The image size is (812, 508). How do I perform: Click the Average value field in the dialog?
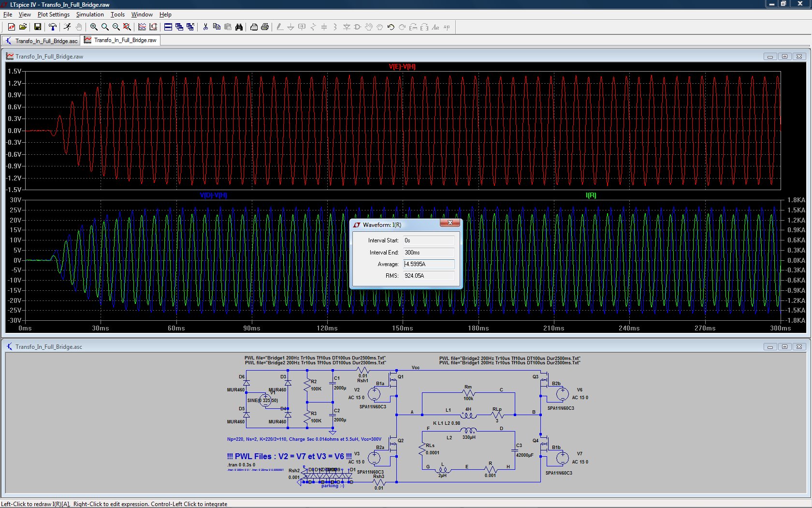point(429,264)
